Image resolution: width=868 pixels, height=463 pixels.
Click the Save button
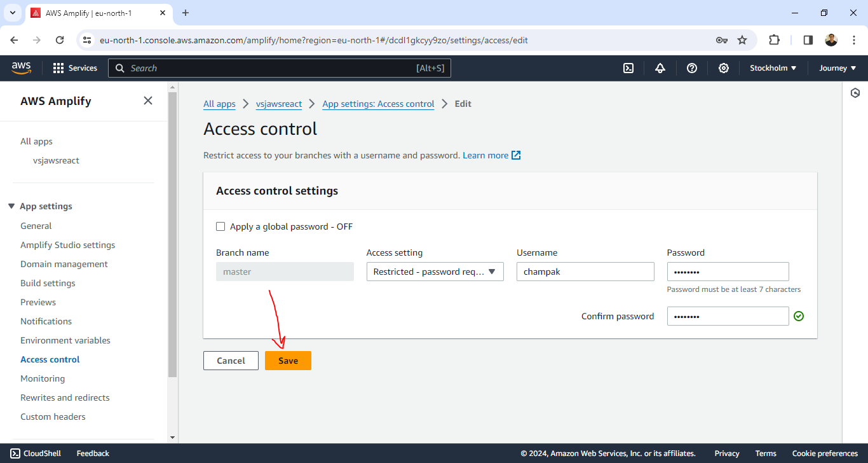tap(288, 361)
